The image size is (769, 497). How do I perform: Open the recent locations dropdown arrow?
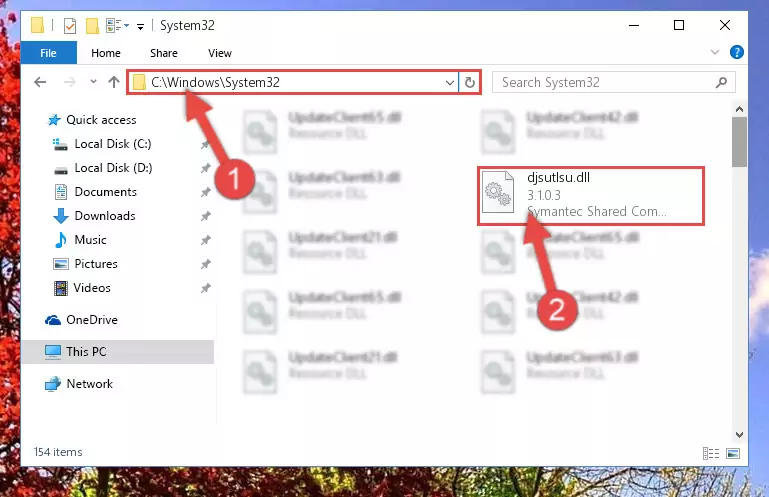pyautogui.click(x=93, y=82)
